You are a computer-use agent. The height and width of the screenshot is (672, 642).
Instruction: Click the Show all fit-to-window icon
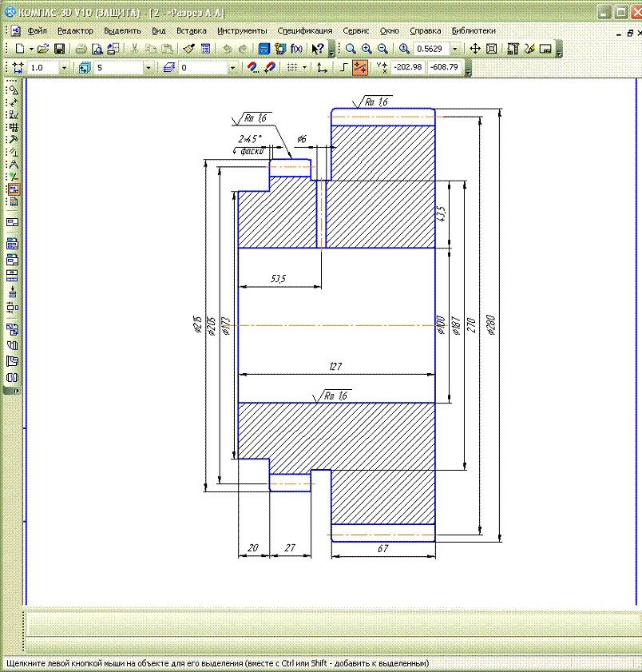[492, 49]
